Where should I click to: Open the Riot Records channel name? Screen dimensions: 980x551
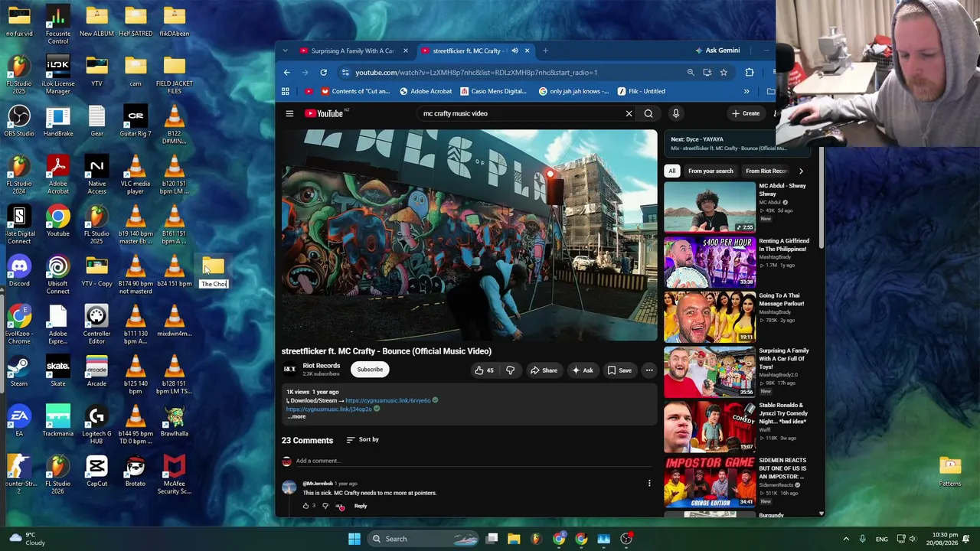click(x=322, y=366)
